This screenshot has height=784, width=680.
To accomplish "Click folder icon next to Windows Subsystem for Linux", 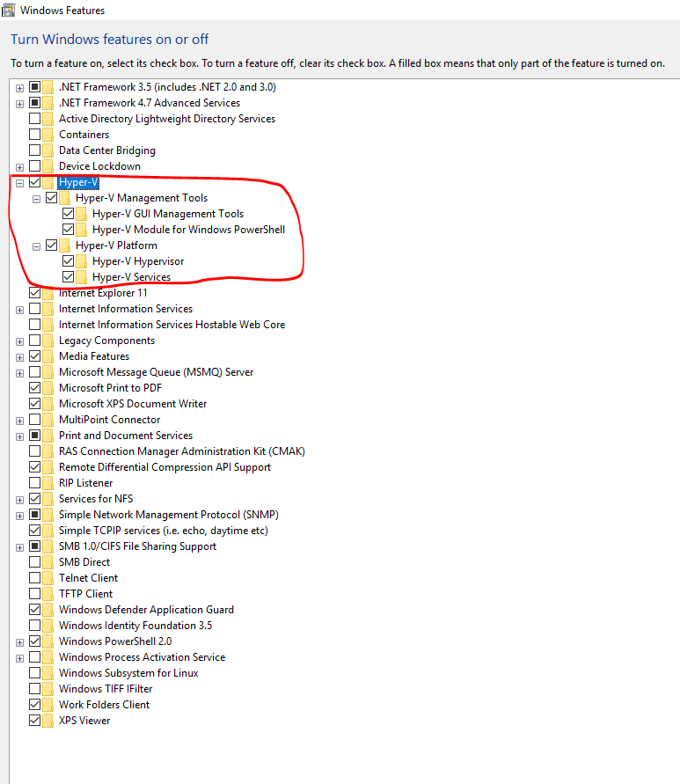I will coord(48,673).
